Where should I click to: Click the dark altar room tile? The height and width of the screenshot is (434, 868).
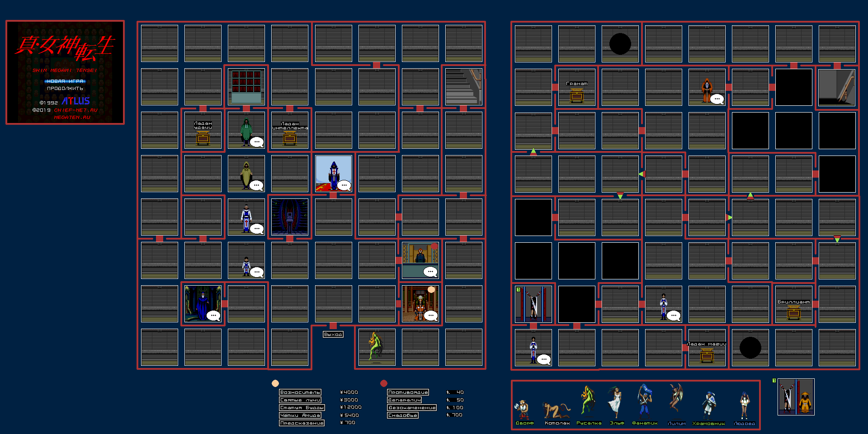290,217
